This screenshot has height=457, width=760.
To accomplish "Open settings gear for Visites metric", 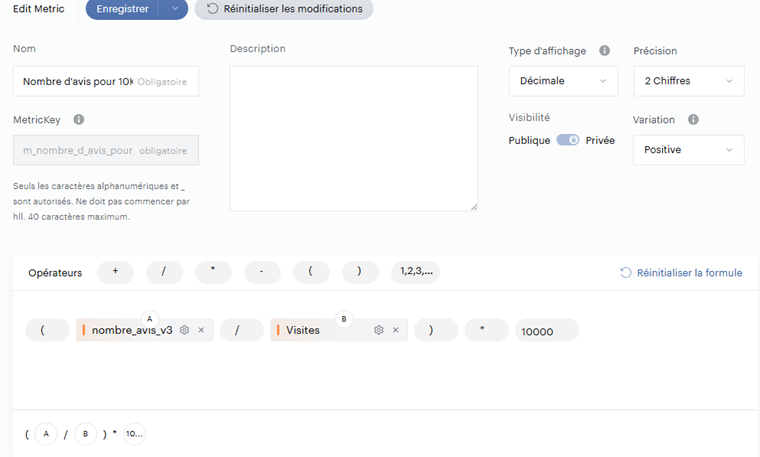I will coord(379,330).
